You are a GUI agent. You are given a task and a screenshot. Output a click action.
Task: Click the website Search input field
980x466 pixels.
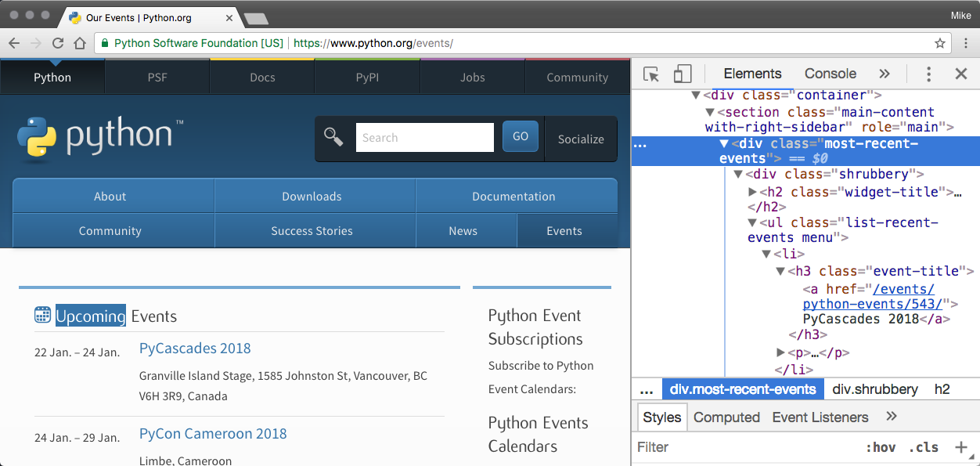coord(424,138)
